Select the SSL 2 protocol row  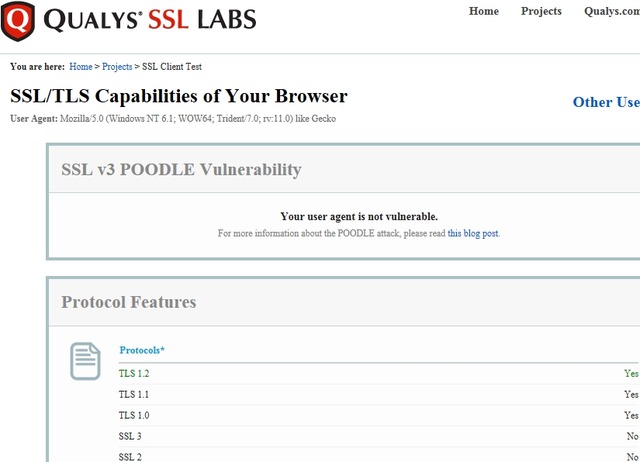pyautogui.click(x=378, y=457)
